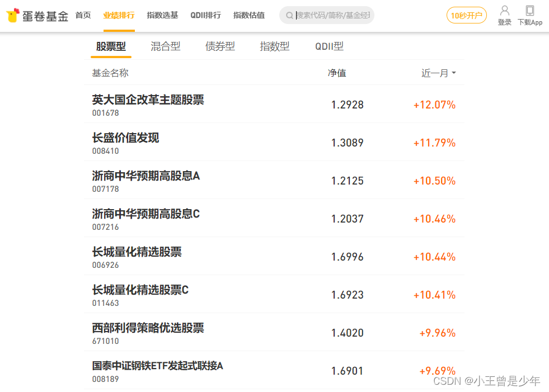The height and width of the screenshot is (392, 549).
Task: Switch to the 混合型 tab
Action: point(166,46)
